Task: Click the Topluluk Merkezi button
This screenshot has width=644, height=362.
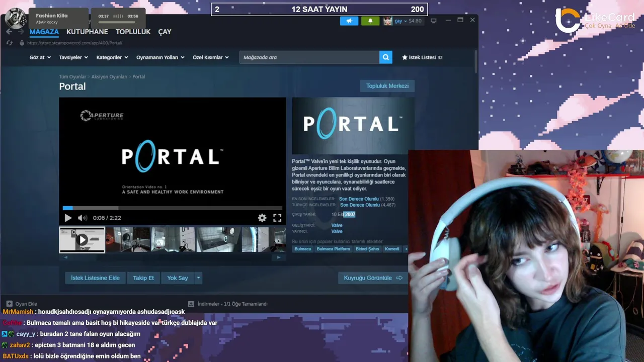Action: 387,86
